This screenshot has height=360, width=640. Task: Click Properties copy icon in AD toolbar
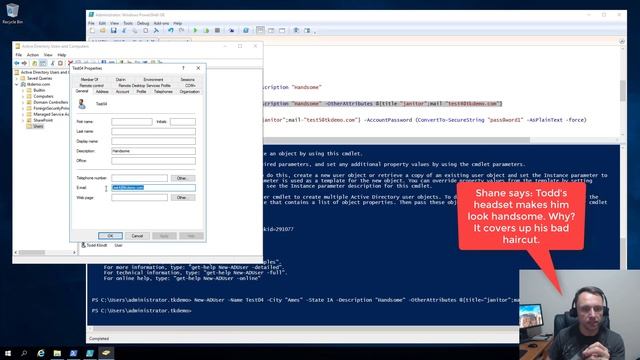[60, 63]
